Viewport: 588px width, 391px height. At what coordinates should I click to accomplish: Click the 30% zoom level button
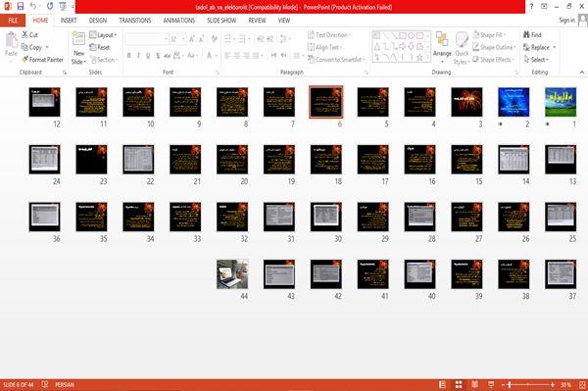pyautogui.click(x=565, y=384)
